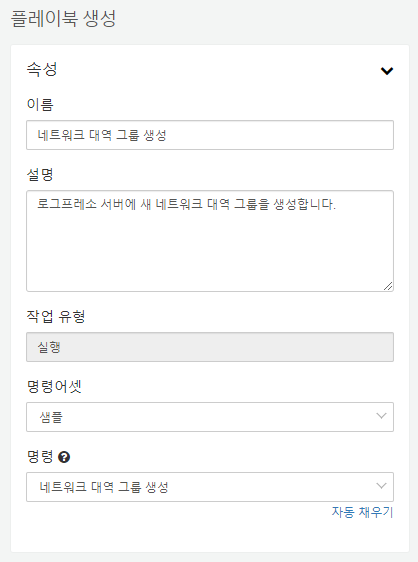The height and width of the screenshot is (562, 418).
Task: Click the 설명 field label
Action: point(40,175)
